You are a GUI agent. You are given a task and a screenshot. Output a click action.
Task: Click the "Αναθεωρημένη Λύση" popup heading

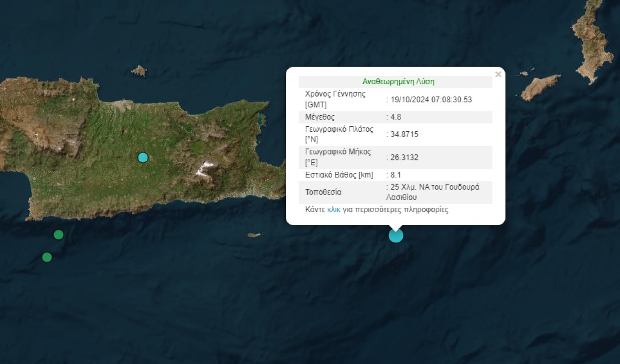[398, 82]
